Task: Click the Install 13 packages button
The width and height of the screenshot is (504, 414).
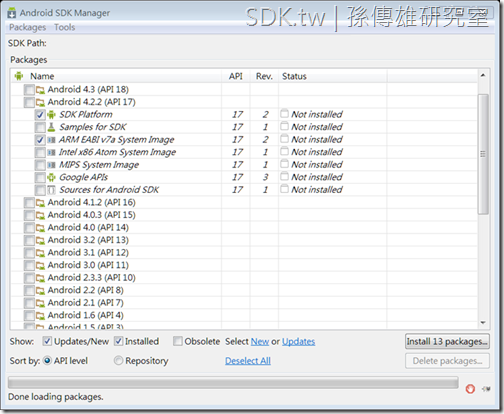Action: [x=447, y=341]
